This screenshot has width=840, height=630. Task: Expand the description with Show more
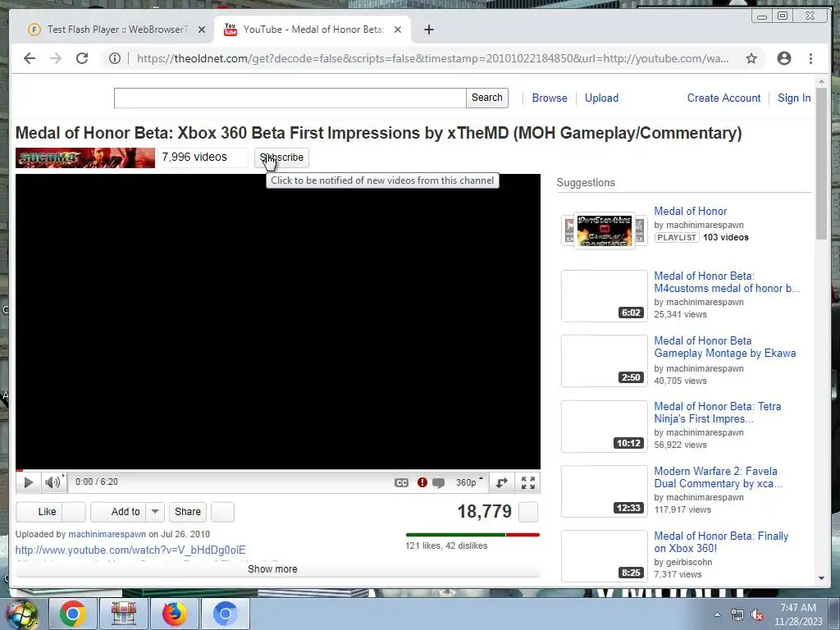(x=272, y=569)
